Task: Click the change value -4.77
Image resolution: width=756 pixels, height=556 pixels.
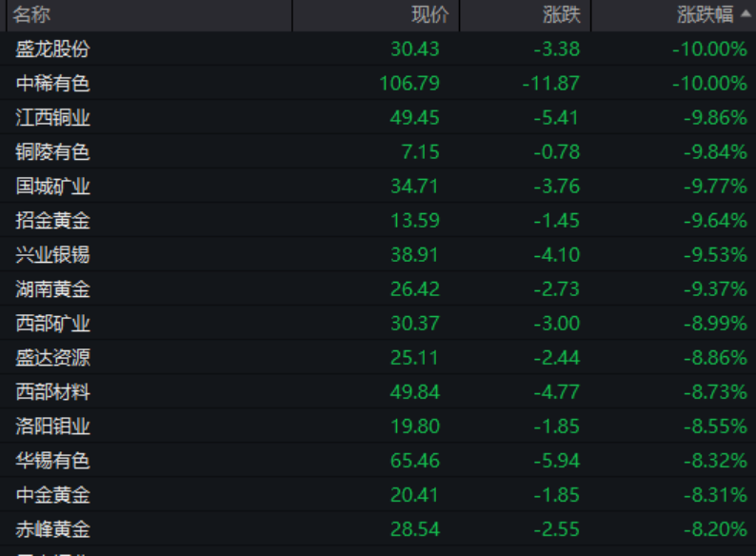Action: [556, 392]
